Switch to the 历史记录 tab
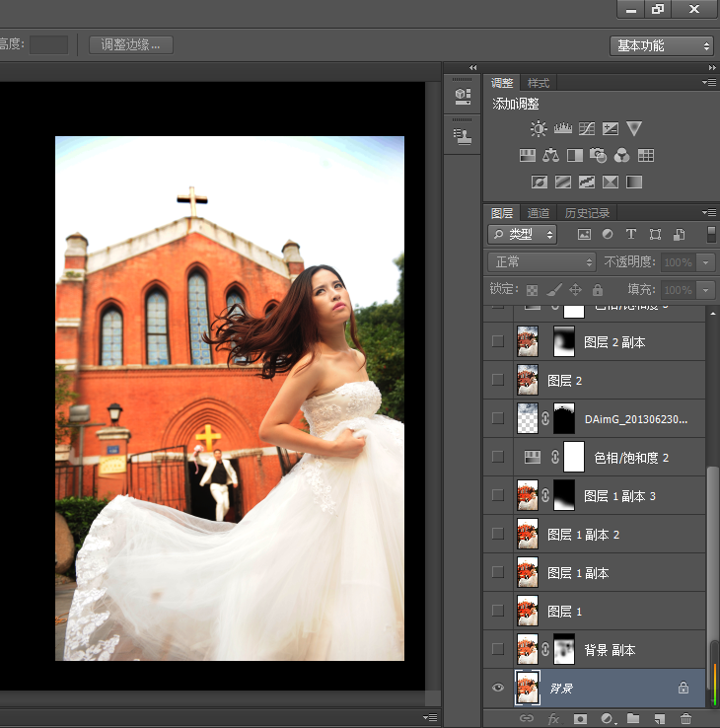 [x=587, y=213]
